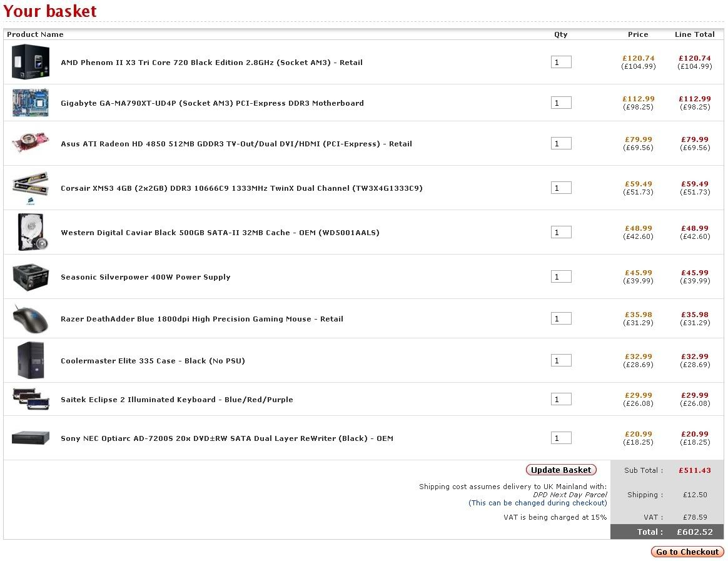Click the Update Basket button
Image resolution: width=728 pixels, height=561 pixels.
[x=561, y=470]
